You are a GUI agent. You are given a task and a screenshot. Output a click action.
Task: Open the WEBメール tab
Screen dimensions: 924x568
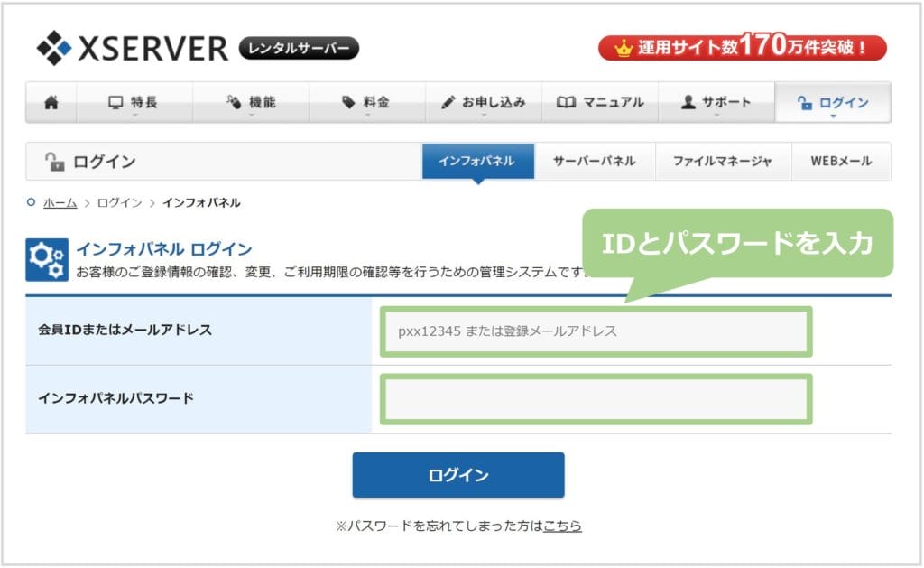(x=841, y=161)
